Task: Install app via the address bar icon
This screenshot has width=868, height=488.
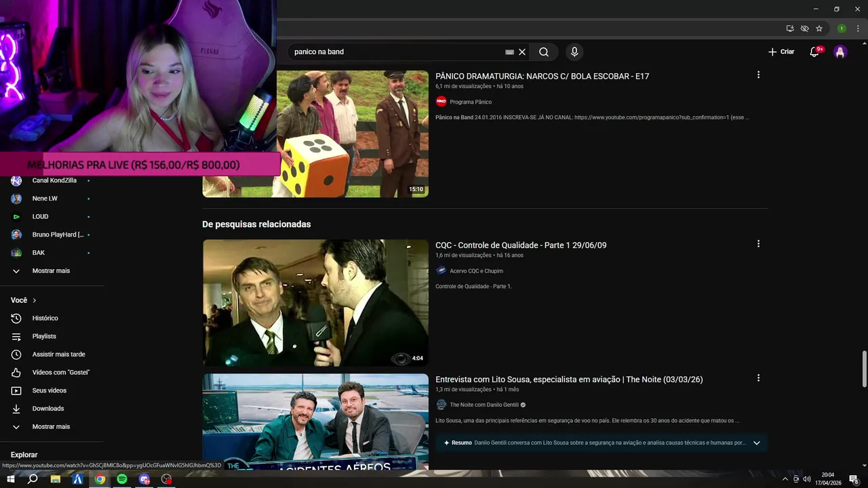Action: (x=790, y=28)
